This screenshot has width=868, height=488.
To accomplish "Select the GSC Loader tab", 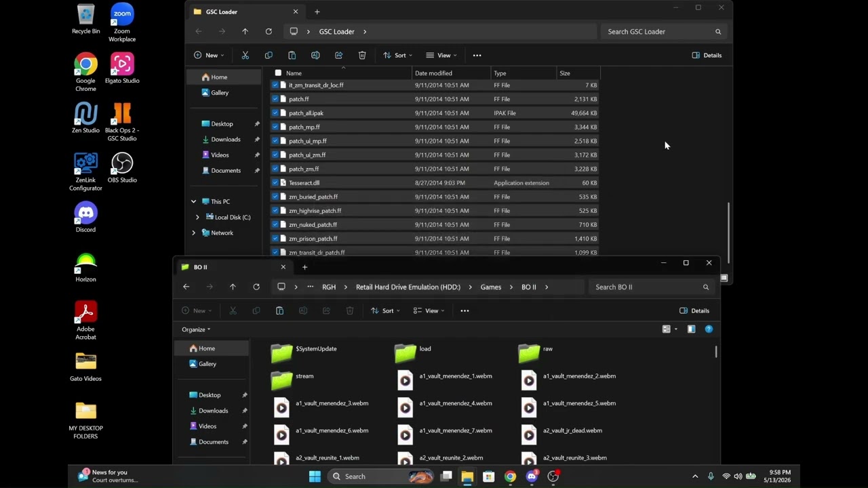I will pyautogui.click(x=245, y=12).
